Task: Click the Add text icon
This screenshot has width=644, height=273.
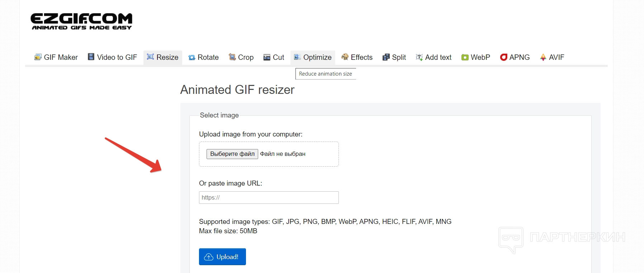Action: tap(419, 57)
